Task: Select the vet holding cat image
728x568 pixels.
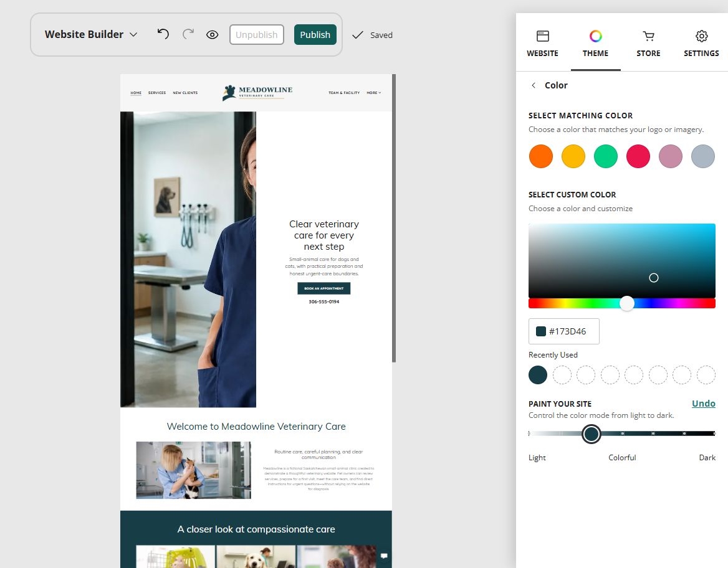Action: (194, 470)
